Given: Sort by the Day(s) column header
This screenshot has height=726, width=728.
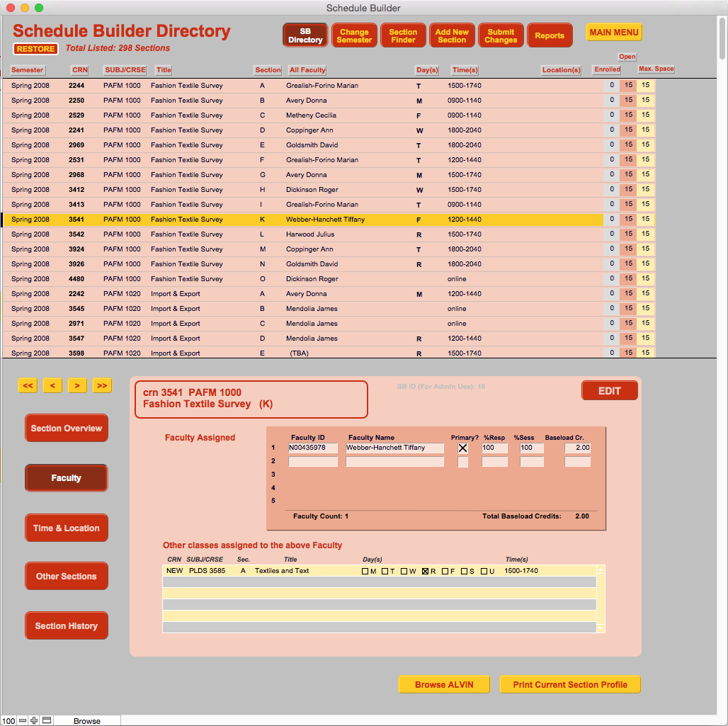Looking at the screenshot, I should [x=427, y=70].
